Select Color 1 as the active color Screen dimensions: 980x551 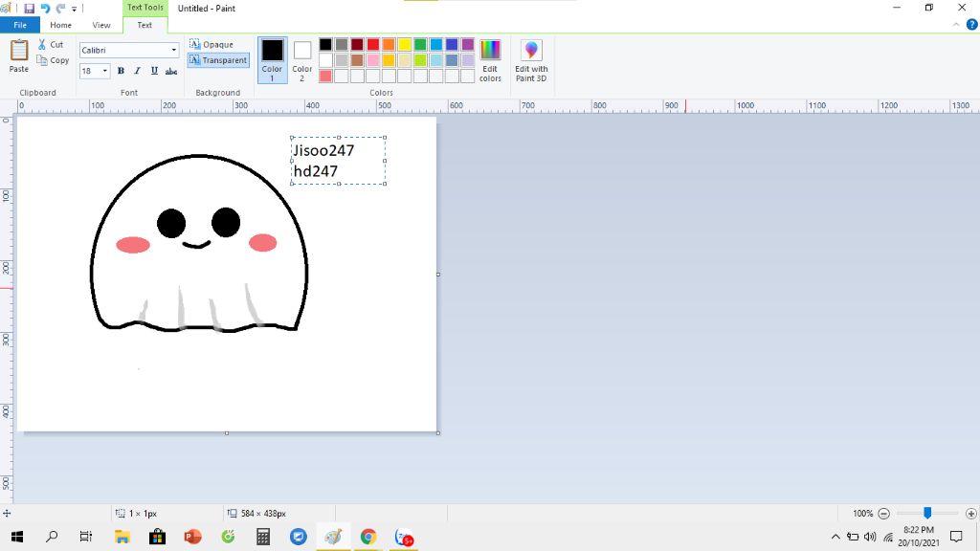tap(272, 60)
